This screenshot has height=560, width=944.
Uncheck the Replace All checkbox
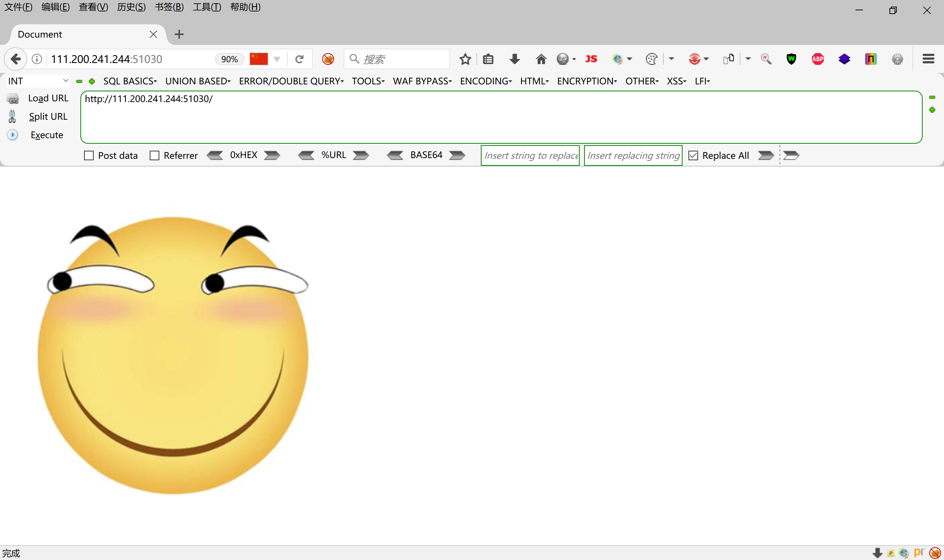click(693, 155)
